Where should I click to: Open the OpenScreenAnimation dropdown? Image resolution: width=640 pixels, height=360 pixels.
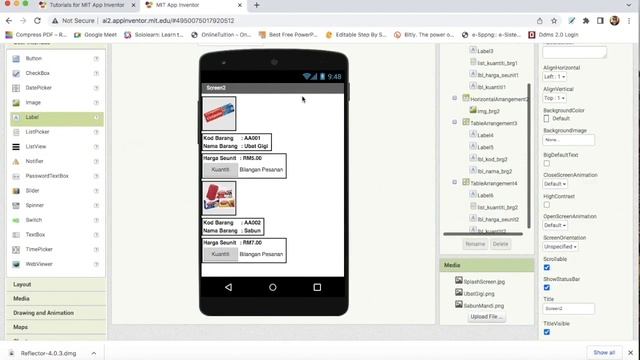click(x=555, y=225)
